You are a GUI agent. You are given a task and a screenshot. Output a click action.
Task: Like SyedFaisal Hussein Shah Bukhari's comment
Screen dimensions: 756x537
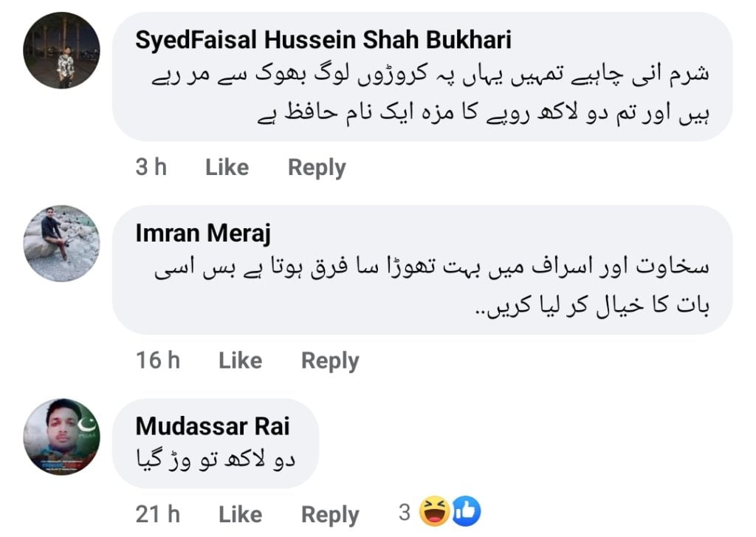pos(227,168)
